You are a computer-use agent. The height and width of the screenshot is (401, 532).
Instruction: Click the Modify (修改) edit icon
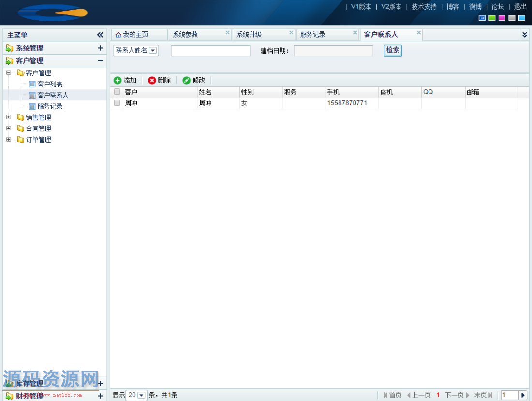pos(187,80)
